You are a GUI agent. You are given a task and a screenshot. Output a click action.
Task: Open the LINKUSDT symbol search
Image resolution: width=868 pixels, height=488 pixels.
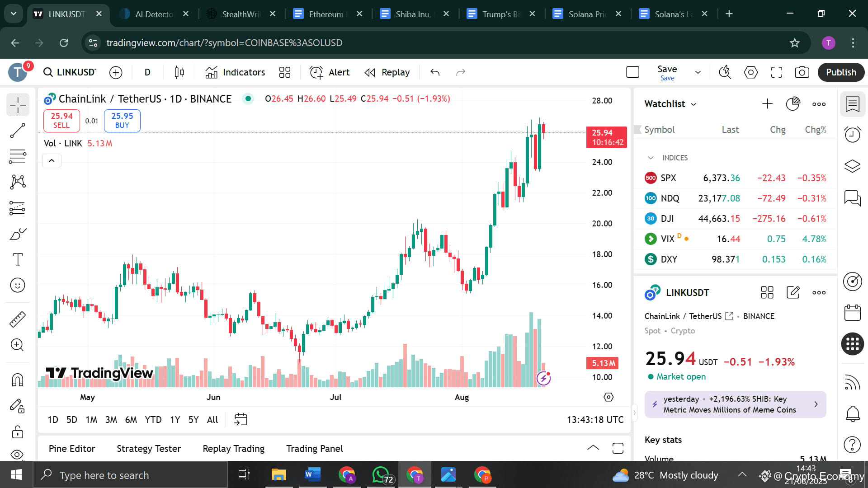point(70,72)
